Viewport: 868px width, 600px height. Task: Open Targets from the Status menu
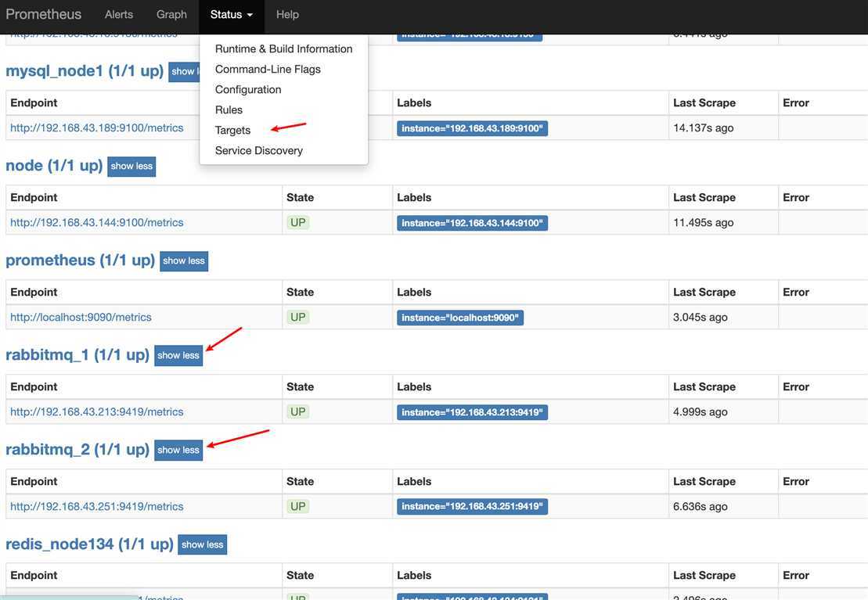click(x=232, y=130)
